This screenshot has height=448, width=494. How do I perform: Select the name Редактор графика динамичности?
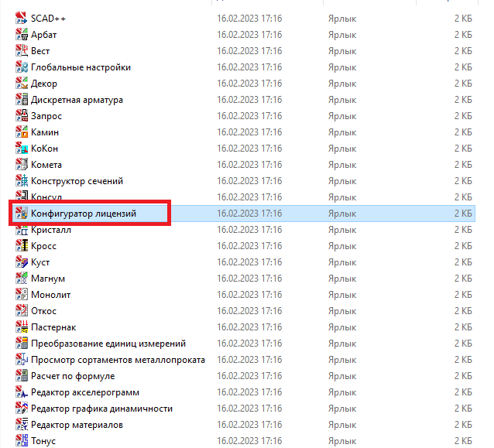[x=101, y=409]
